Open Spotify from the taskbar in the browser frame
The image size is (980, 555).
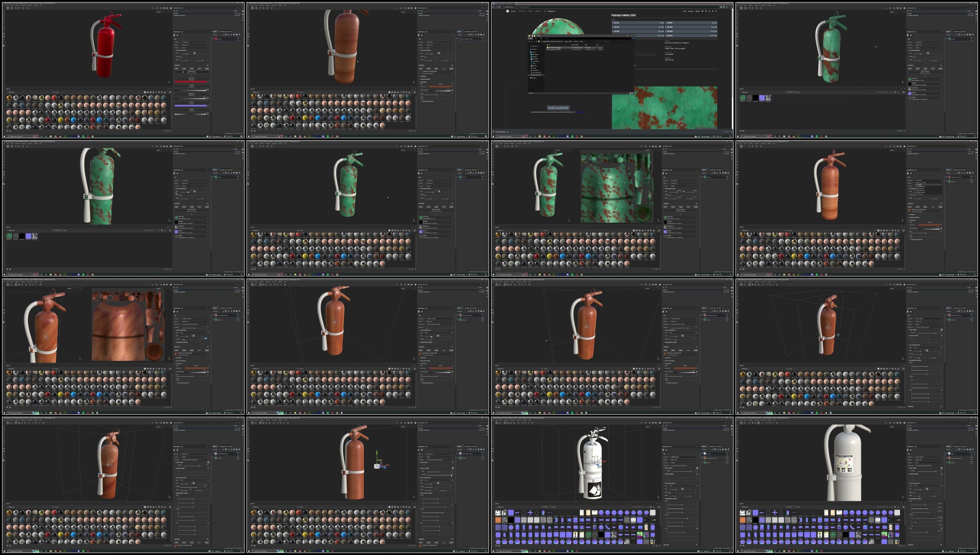[572, 136]
